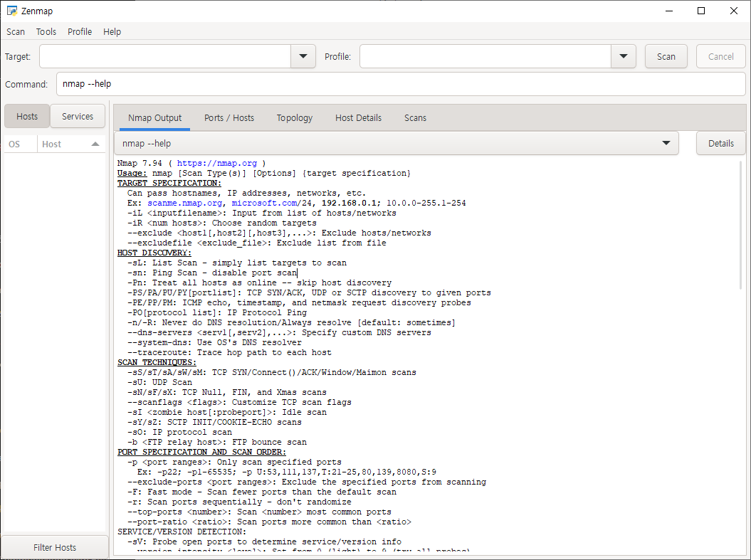
Task: Click the SERVICE/VERSION DETECTION heading
Action: tap(182, 532)
